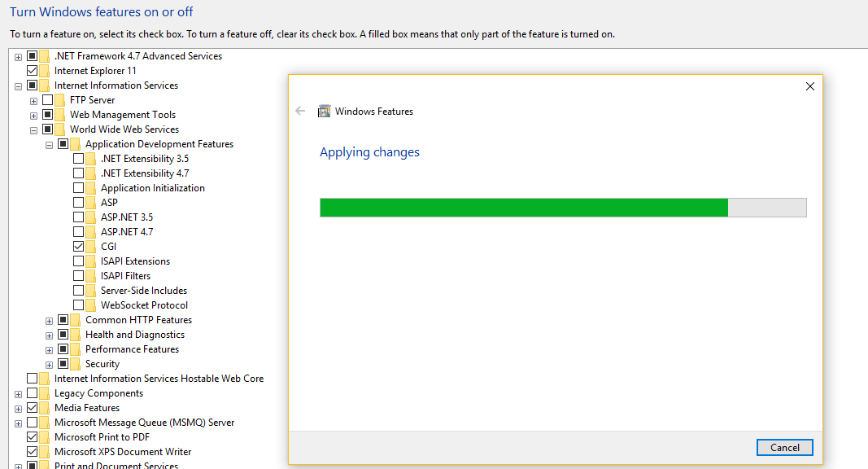The height and width of the screenshot is (469, 868).
Task: Collapse the Application Development Features node
Action: click(x=49, y=145)
